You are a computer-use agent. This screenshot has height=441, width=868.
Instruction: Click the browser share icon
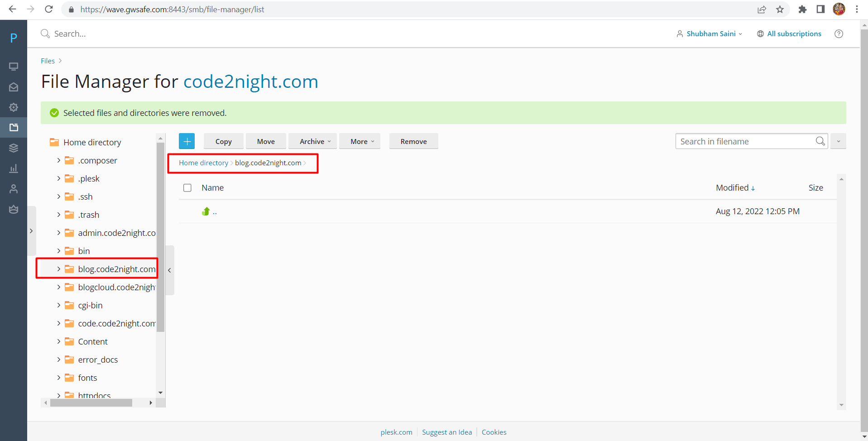click(762, 10)
